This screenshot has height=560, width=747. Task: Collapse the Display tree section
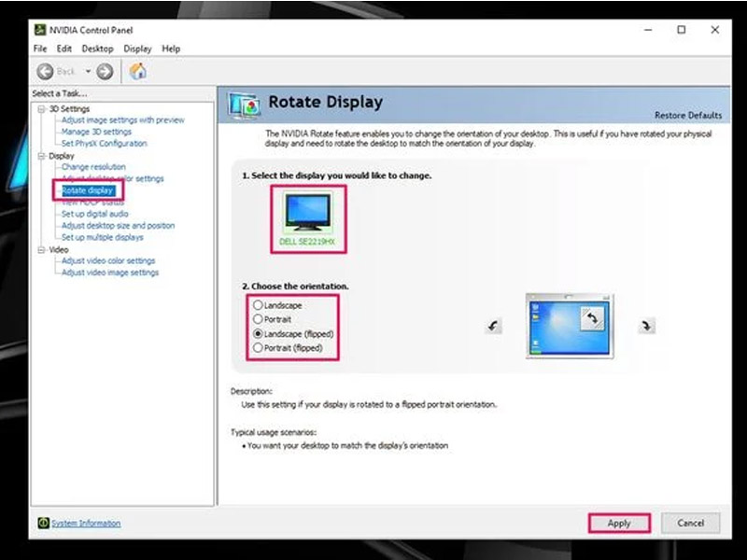tap(41, 156)
